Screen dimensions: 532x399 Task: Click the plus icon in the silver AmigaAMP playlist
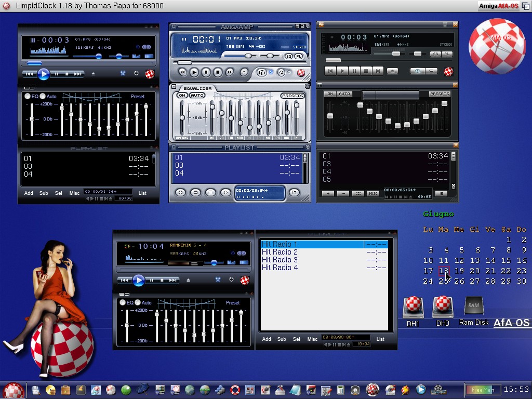pyautogui.click(x=180, y=193)
